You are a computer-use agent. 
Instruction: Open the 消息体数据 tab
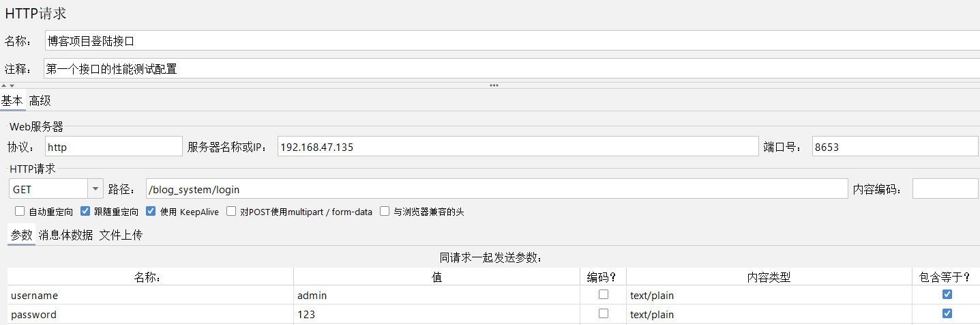pos(65,235)
